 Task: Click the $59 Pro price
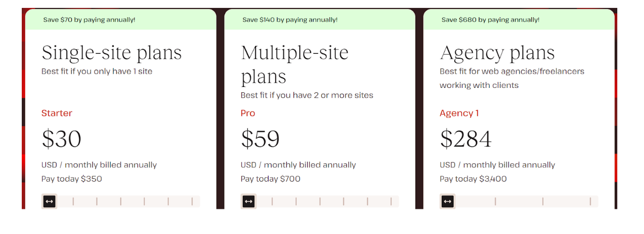[260, 139]
